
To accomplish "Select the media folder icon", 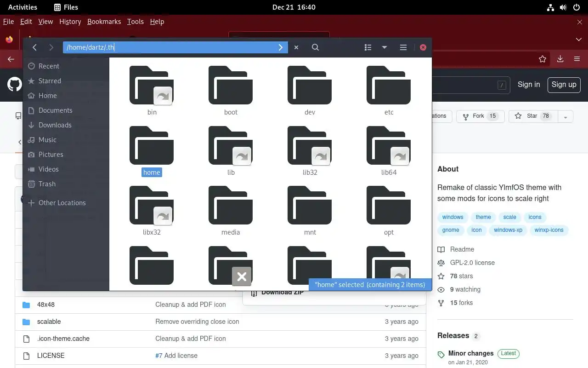I will [x=231, y=205].
